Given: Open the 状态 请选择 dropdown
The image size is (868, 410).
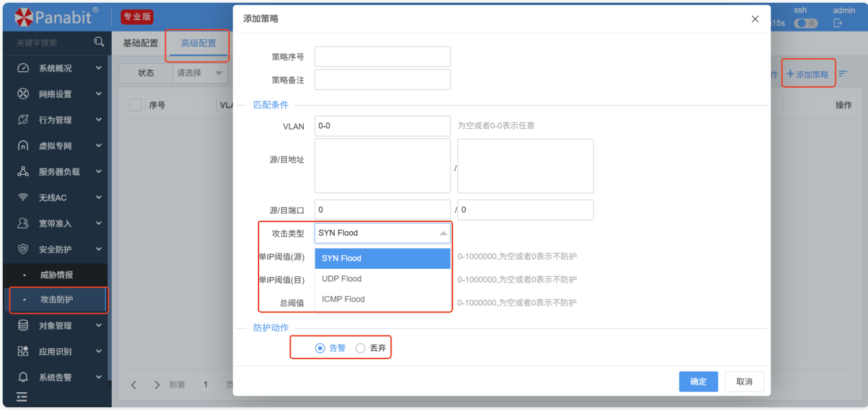Looking at the screenshot, I should coord(200,73).
